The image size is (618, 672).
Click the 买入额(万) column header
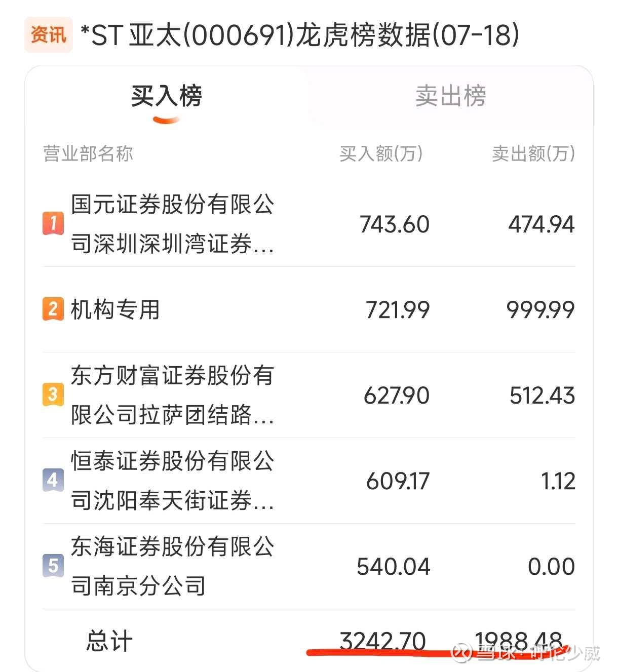click(x=381, y=153)
